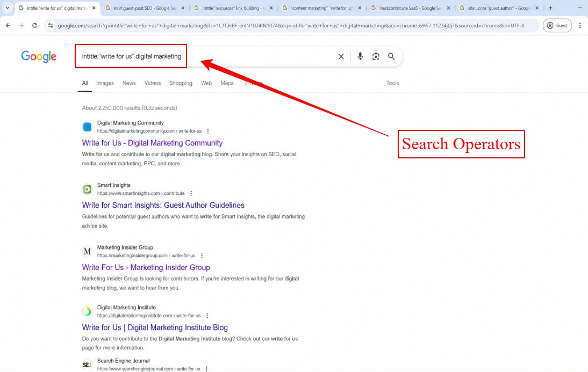Image resolution: width=588 pixels, height=372 pixels.
Task: Select the All results filter
Action: click(x=85, y=83)
